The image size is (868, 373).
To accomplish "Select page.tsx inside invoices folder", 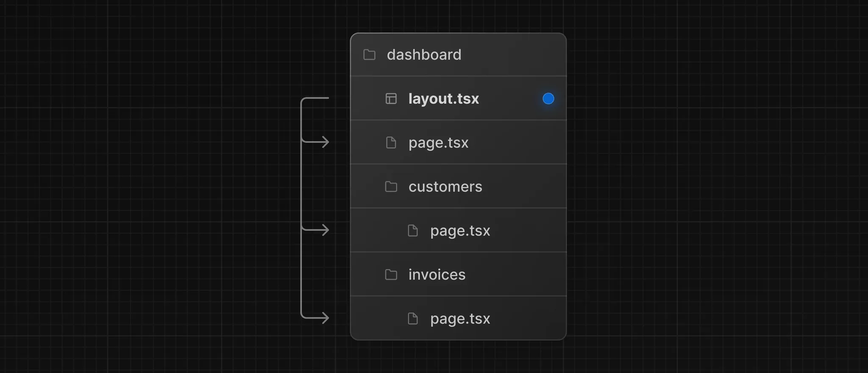I will point(460,319).
